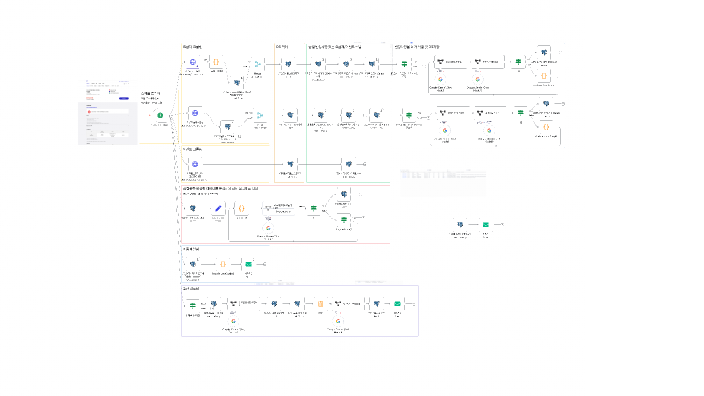The image size is (704, 396).
Task: Select the green email node ending the purple group
Action: [x=397, y=304]
